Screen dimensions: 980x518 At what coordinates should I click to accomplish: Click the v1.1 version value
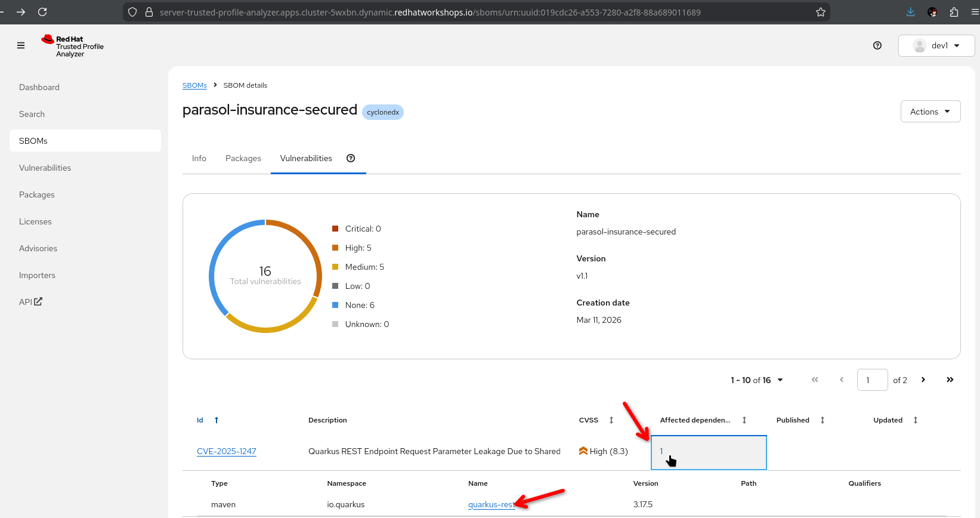[582, 276]
